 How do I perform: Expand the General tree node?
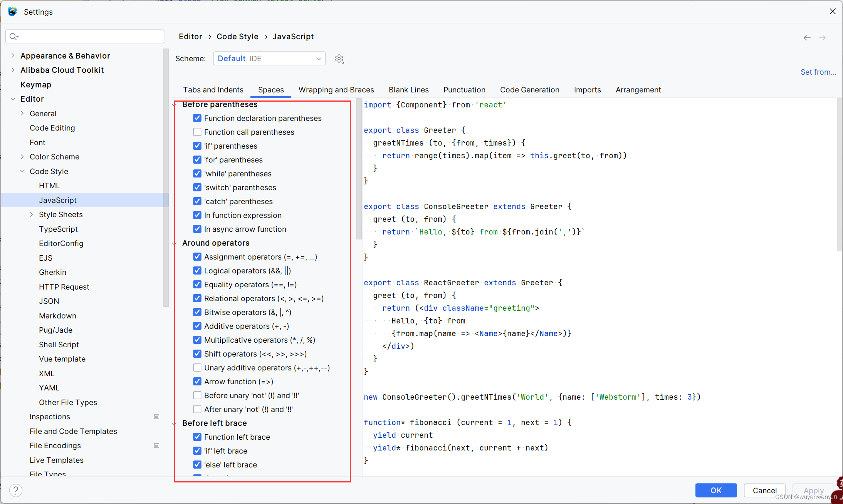(x=22, y=114)
